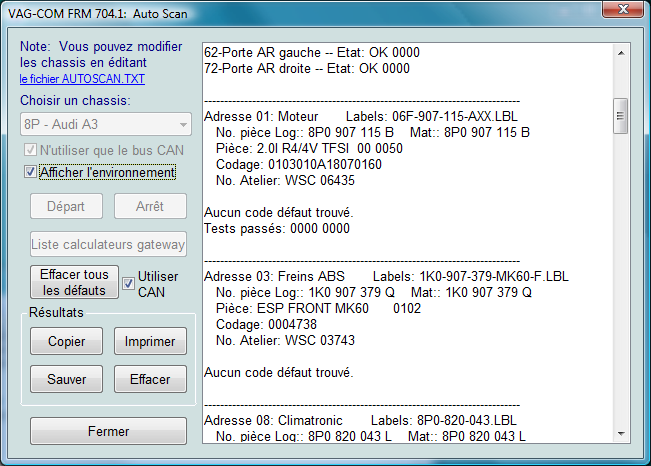This screenshot has height=466, width=651.
Task: Toggle the 'Utiliser CAN' checkbox
Action: pos(128,284)
